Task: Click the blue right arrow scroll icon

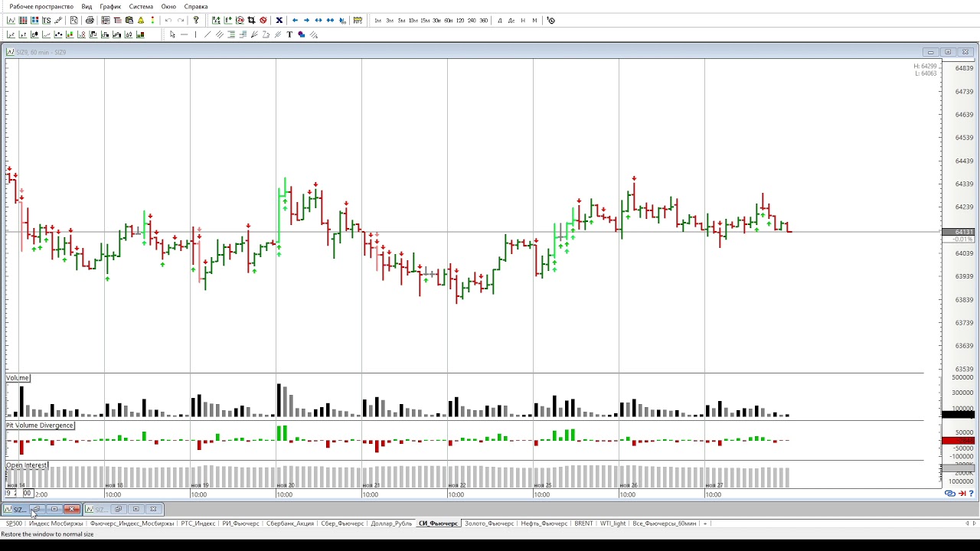Action: coord(306,20)
